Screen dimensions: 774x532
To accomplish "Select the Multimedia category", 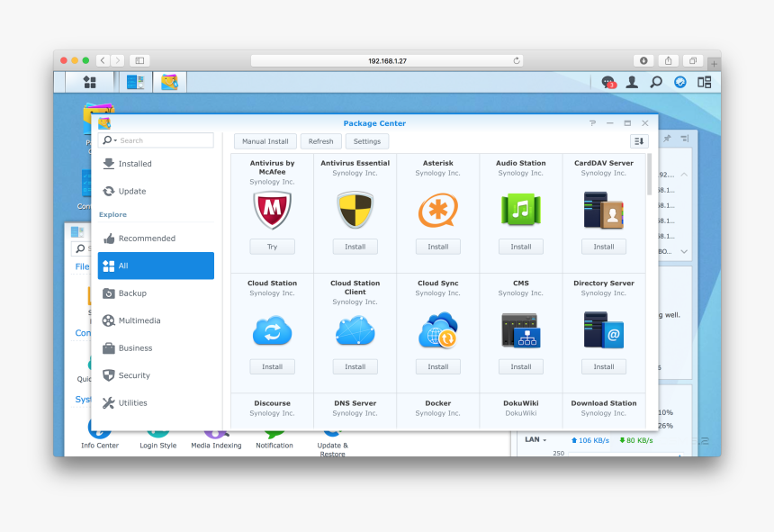I will 156,320.
